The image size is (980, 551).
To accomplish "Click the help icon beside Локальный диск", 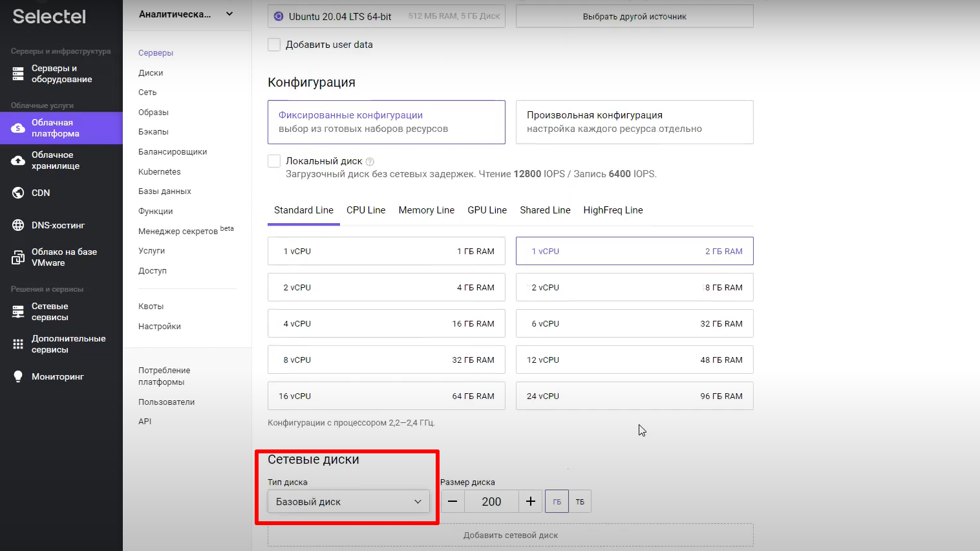I will 370,162.
